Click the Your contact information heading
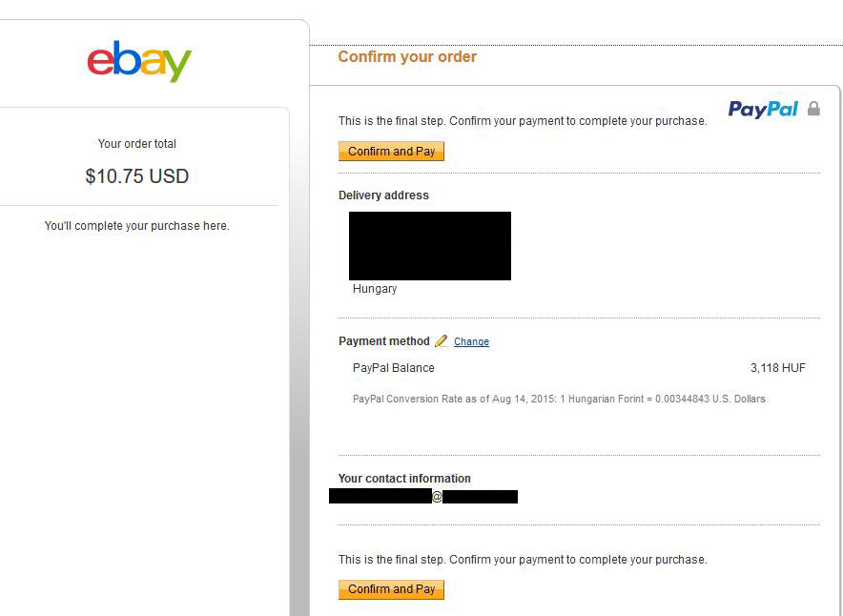Screen dimensions: 843x616 [x=404, y=479]
